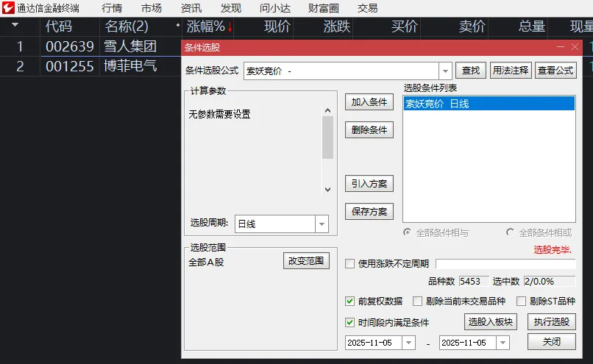Click the 加入条件 button

[369, 102]
